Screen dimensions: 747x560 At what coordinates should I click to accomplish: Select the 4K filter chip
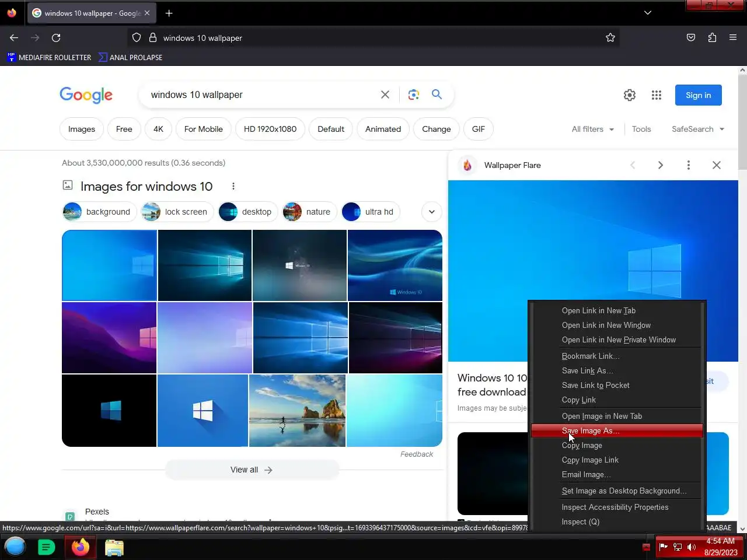pyautogui.click(x=158, y=129)
